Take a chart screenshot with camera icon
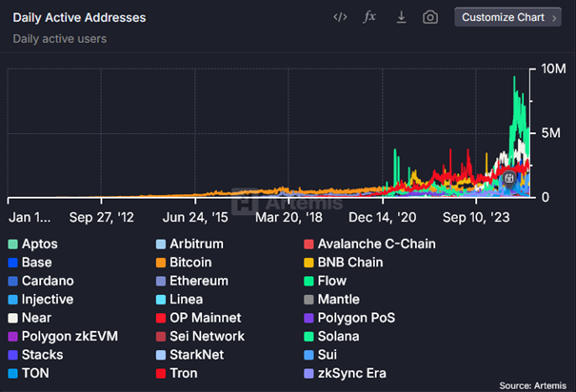The width and height of the screenshot is (576, 392). pyautogui.click(x=430, y=17)
